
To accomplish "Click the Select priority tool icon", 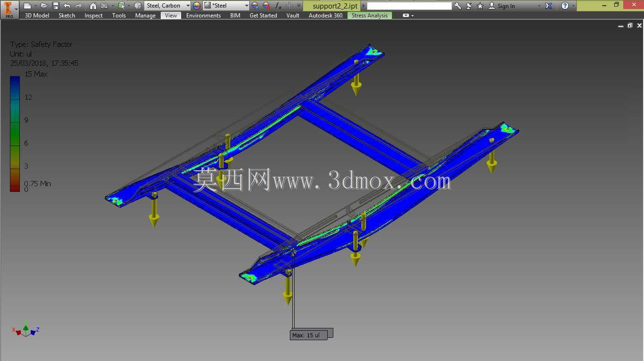I will (121, 6).
